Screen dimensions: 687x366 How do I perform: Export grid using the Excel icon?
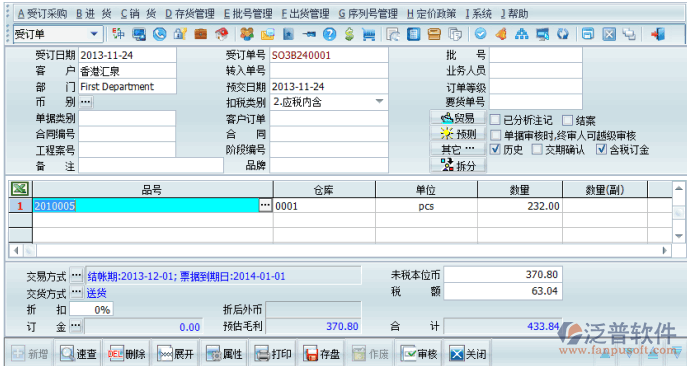point(20,189)
